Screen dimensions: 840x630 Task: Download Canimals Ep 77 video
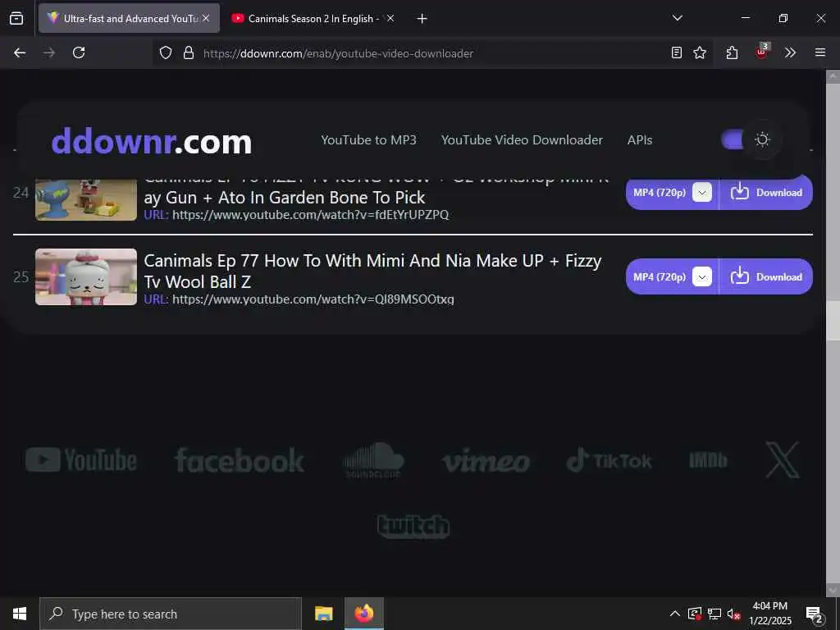coord(766,277)
